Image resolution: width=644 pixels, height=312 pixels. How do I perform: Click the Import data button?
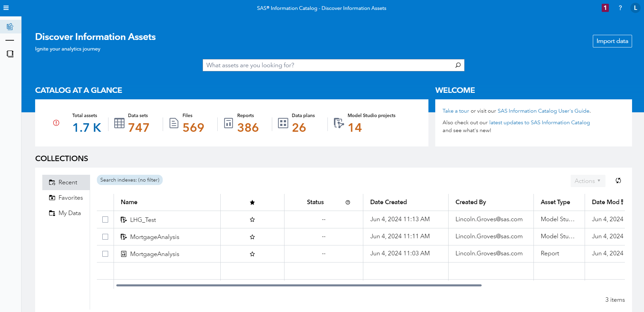[x=612, y=41]
